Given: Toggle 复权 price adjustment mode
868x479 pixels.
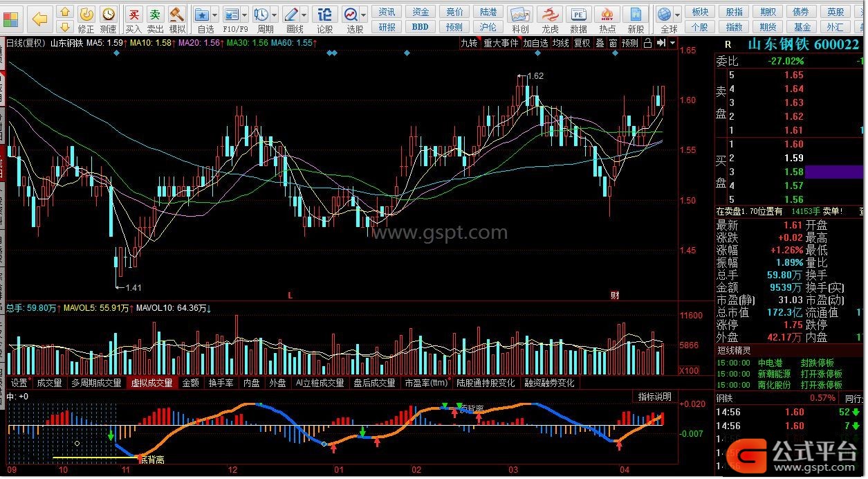Looking at the screenshot, I should (582, 43).
